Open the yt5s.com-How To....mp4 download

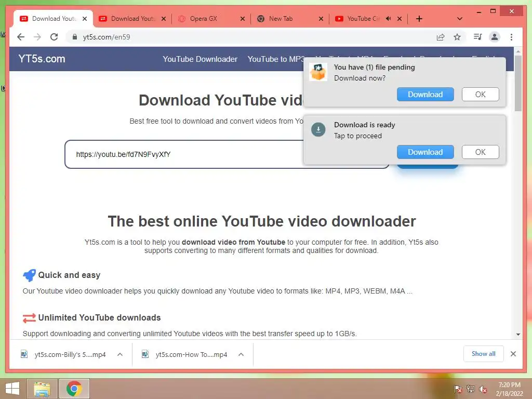click(x=191, y=354)
